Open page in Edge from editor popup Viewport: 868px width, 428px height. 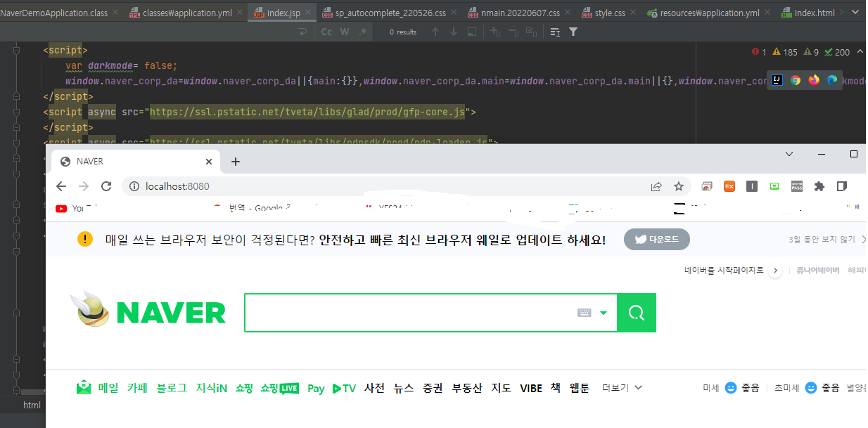(x=832, y=80)
